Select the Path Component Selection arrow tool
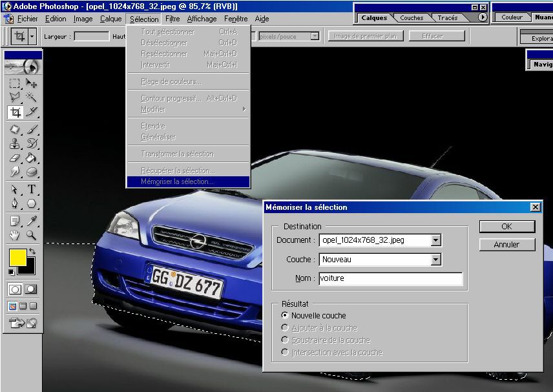The image size is (553, 392). (x=15, y=189)
